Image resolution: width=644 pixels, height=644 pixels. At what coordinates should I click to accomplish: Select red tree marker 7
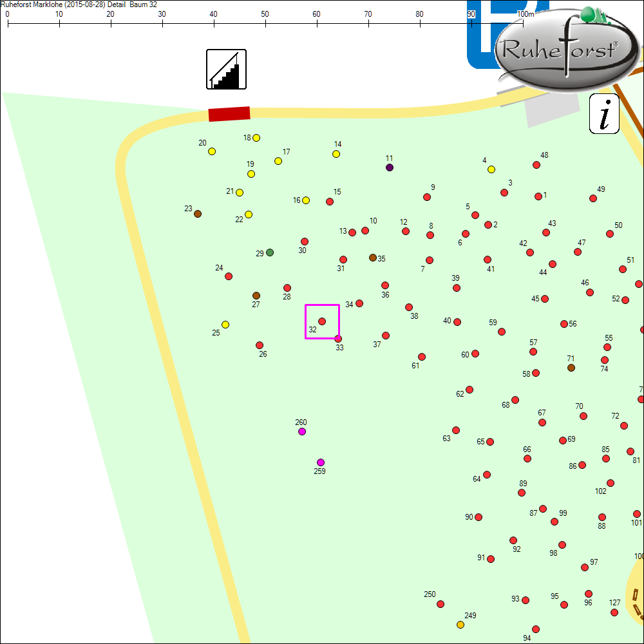[430, 260]
